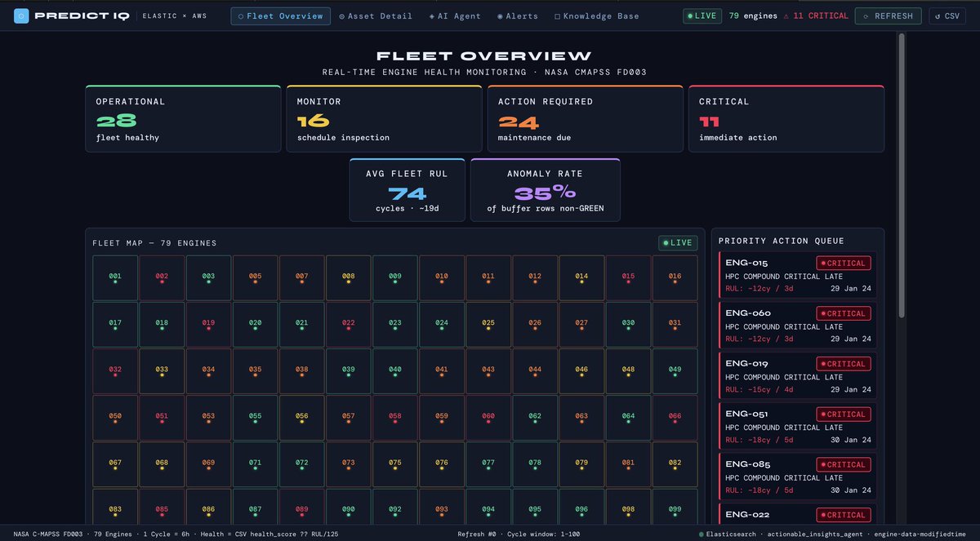Click the page vertical scrollbar
980x541 pixels.
click(902, 175)
